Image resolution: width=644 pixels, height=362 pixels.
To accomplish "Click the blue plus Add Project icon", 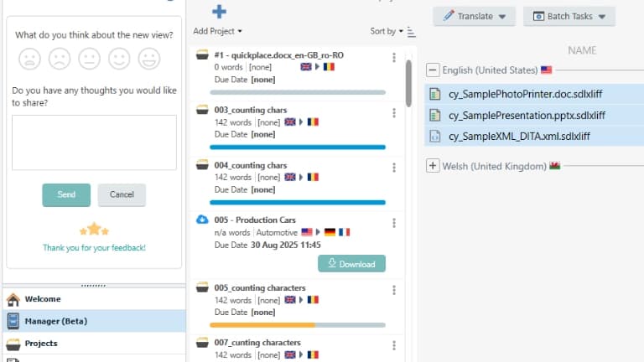I will [x=220, y=12].
